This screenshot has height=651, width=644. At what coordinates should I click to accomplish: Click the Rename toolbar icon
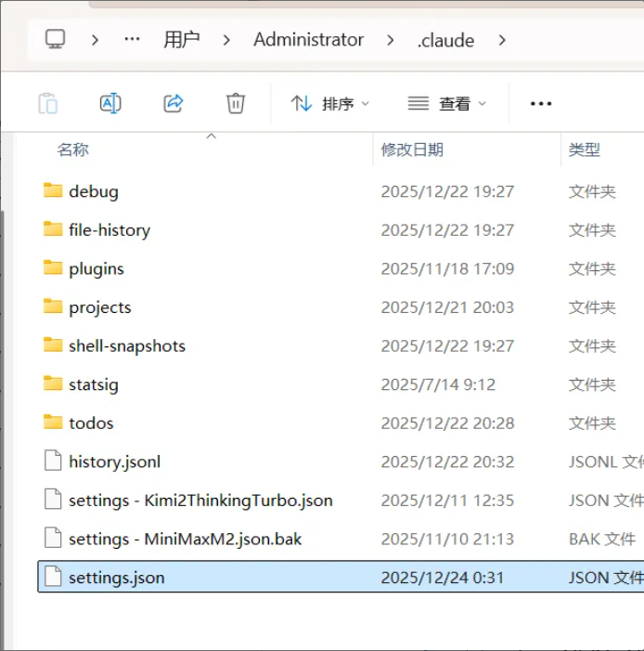[110, 103]
